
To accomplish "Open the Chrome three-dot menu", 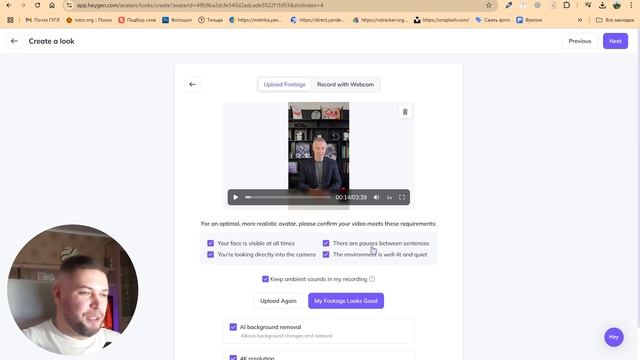I will pyautogui.click(x=631, y=5).
